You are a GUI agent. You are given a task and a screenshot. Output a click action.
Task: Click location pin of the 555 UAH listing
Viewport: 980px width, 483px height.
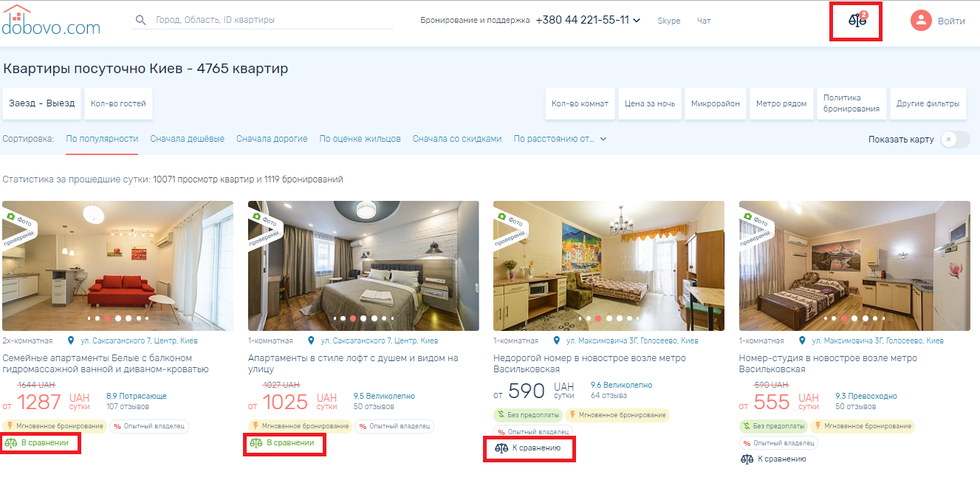point(803,340)
